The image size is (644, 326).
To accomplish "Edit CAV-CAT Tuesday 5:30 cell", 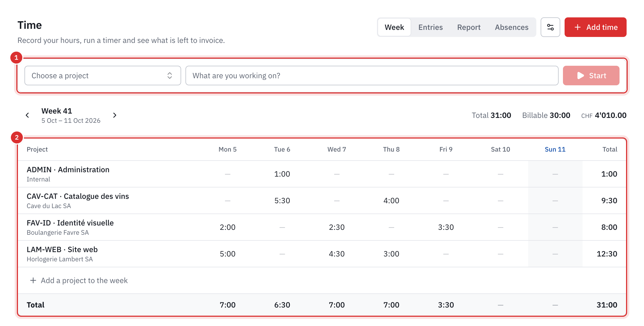I will point(282,200).
